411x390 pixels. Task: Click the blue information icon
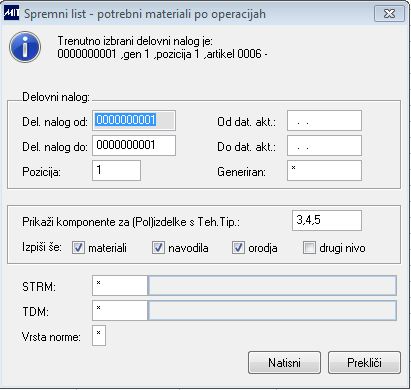tap(25, 47)
